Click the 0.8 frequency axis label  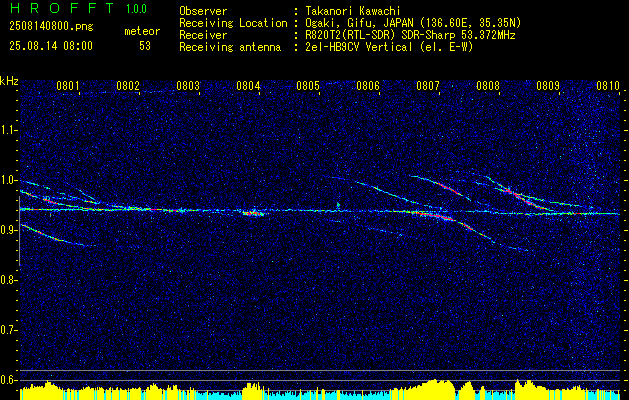point(8,280)
